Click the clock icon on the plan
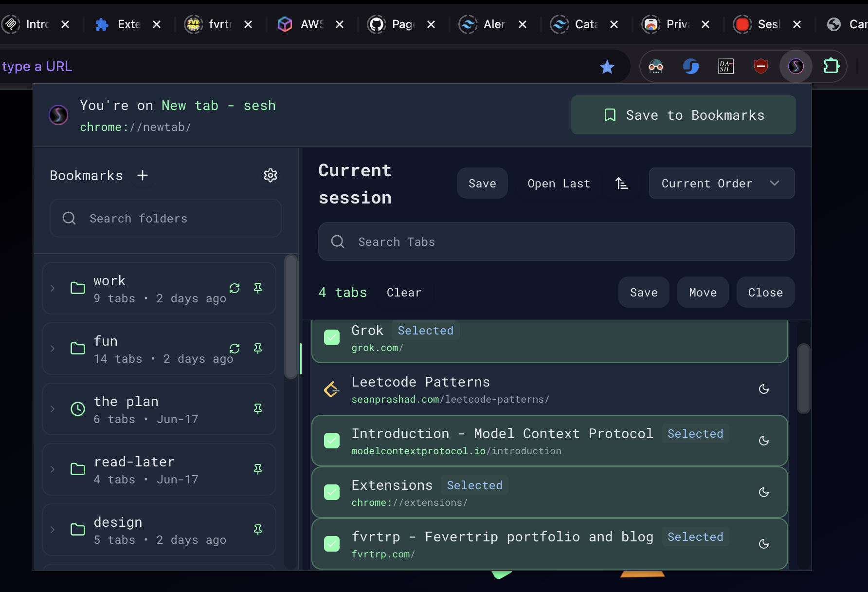Viewport: 868px width, 592px height. pyautogui.click(x=78, y=409)
